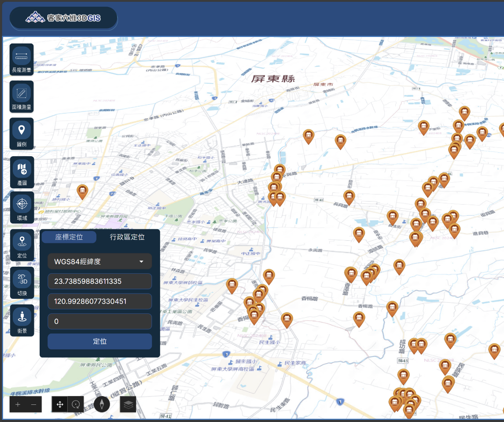Image resolution: width=504 pixels, height=422 pixels.
Task: Click the 客家六堆3DGIS logo
Action: pyautogui.click(x=63, y=18)
